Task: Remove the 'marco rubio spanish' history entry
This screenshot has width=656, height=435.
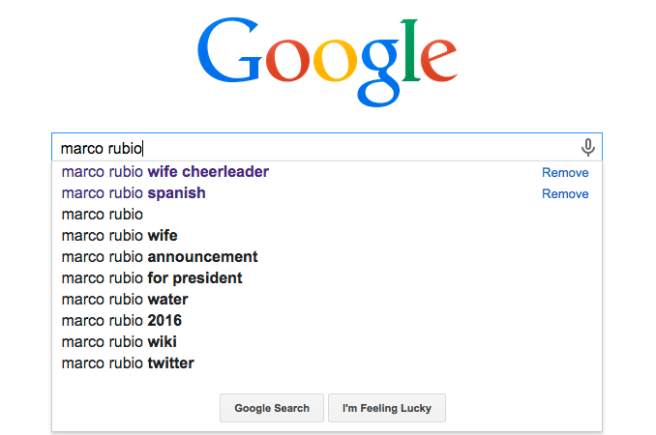Action: (565, 194)
